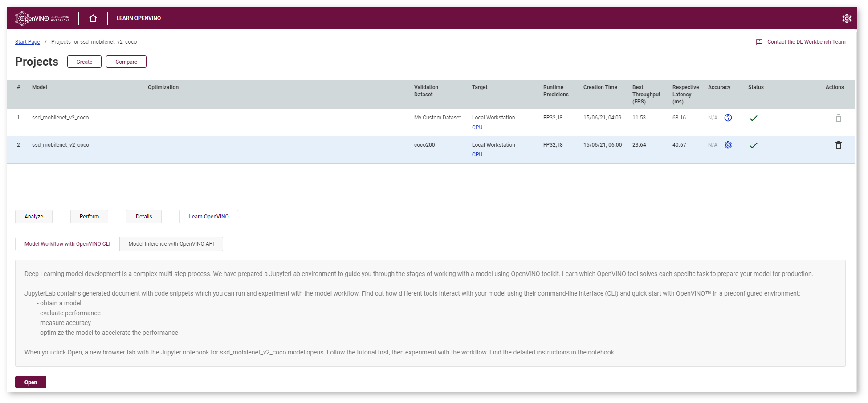Open the settings gear in the header
Image resolution: width=868 pixels, height=403 pixels.
(x=847, y=18)
